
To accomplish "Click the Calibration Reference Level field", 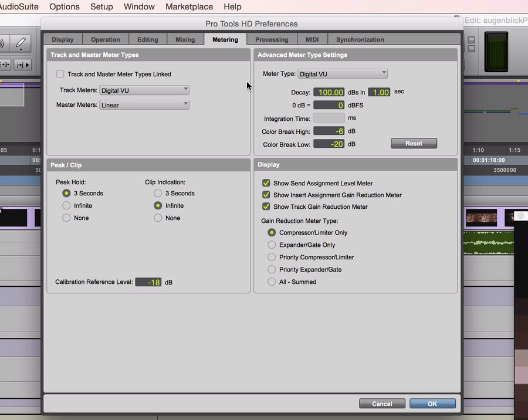I will pos(148,282).
